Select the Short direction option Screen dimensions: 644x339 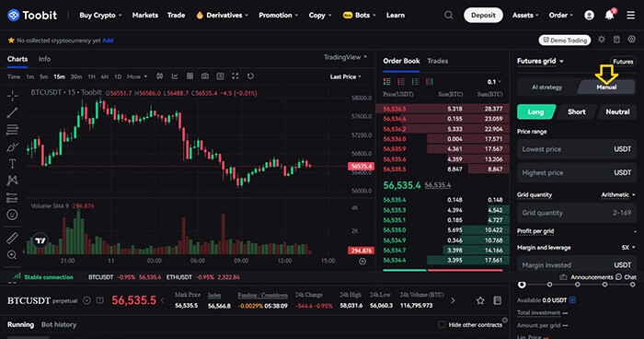tap(577, 111)
